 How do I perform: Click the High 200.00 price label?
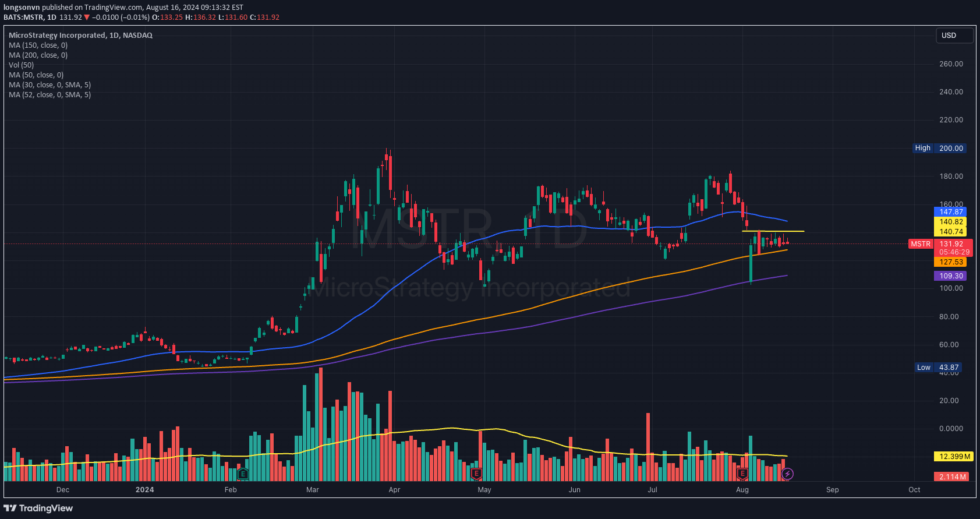pyautogui.click(x=939, y=149)
